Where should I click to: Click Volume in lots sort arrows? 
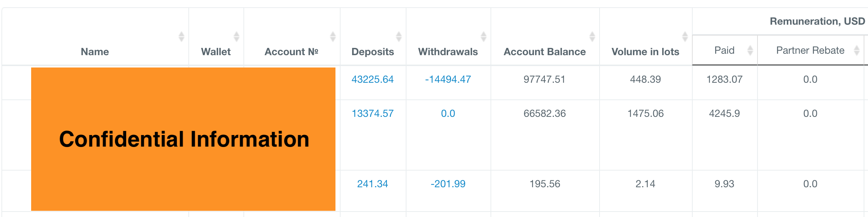685,37
